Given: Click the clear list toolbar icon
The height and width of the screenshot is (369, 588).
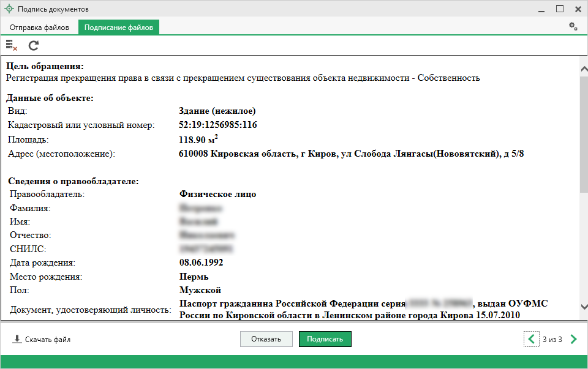Looking at the screenshot, I should click(x=11, y=45).
